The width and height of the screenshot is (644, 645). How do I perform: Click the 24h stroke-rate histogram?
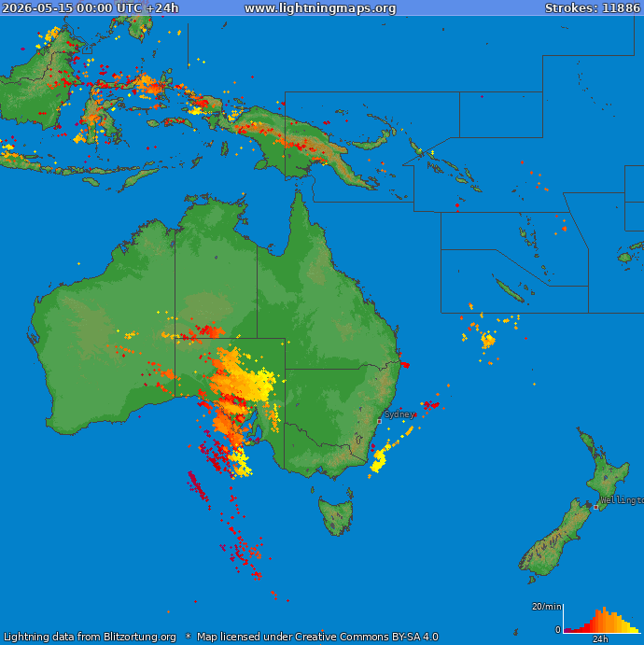click(602, 620)
